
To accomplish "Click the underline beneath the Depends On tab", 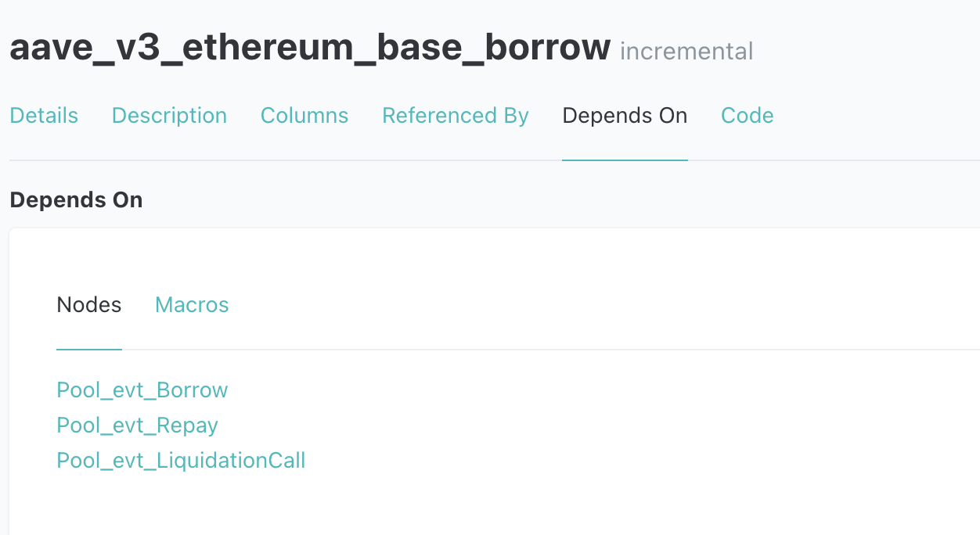I will point(625,160).
